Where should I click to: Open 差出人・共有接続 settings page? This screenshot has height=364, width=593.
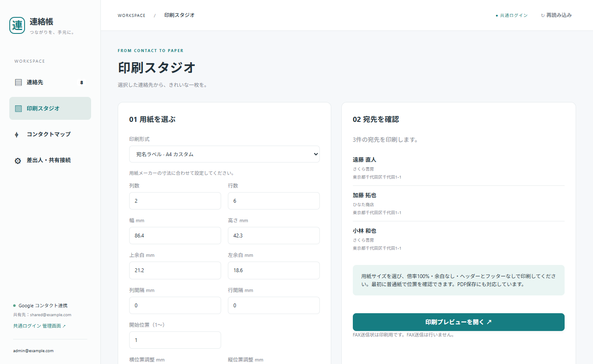[x=50, y=160]
